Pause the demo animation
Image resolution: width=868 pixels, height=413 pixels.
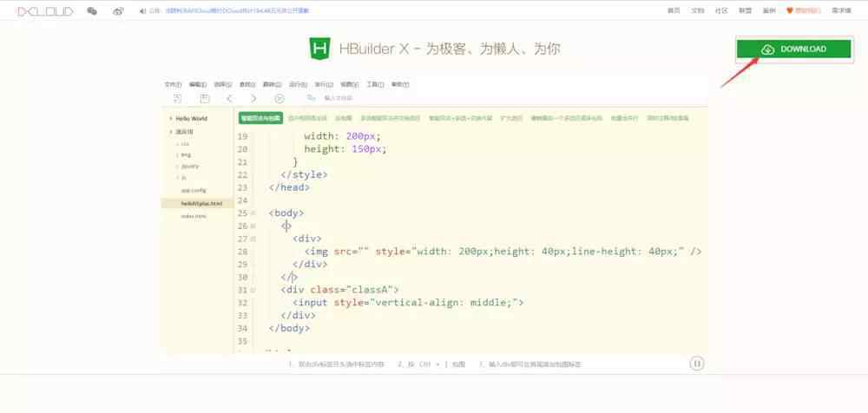pos(697,364)
